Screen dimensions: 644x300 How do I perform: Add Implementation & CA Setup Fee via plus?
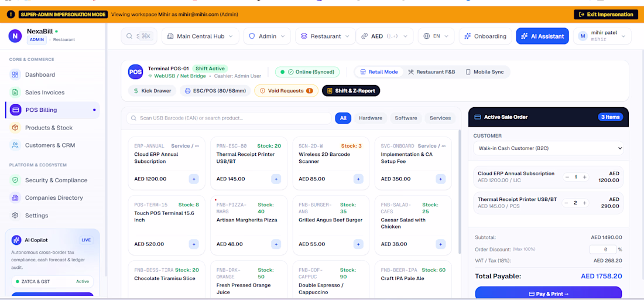pos(441,179)
